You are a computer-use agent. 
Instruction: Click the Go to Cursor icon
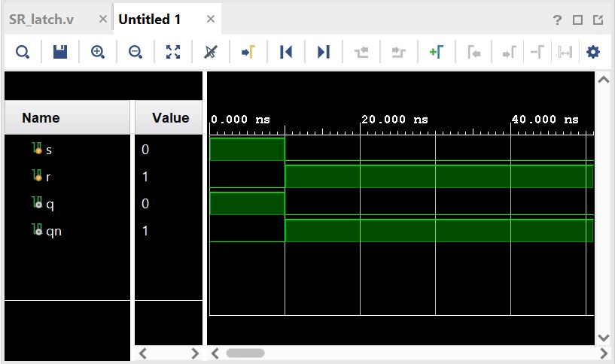248,52
